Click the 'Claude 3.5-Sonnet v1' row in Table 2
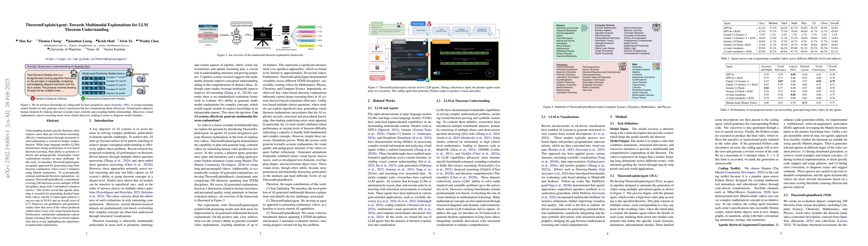This screenshot has width=868, height=246. [781, 81]
